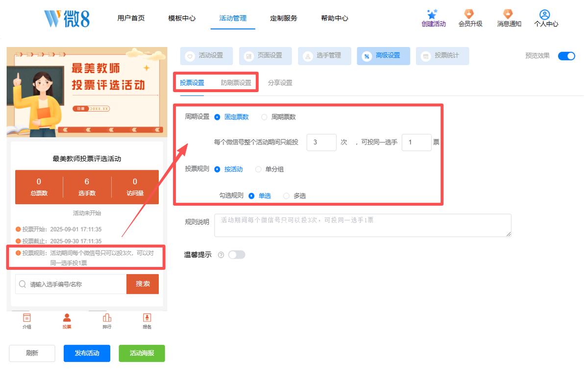Click the 温馨提示 help question icon
Image resolution: width=588 pixels, height=380 pixels.
tap(221, 255)
